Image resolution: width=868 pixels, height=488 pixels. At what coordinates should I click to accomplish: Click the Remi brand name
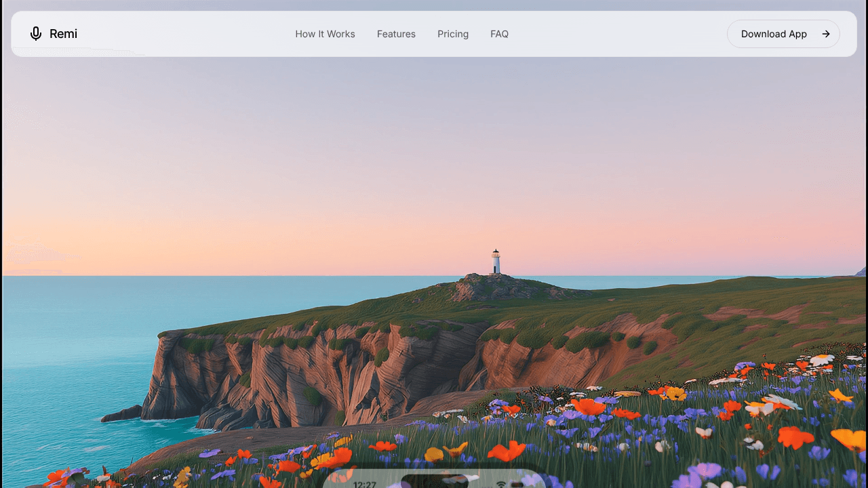click(63, 34)
